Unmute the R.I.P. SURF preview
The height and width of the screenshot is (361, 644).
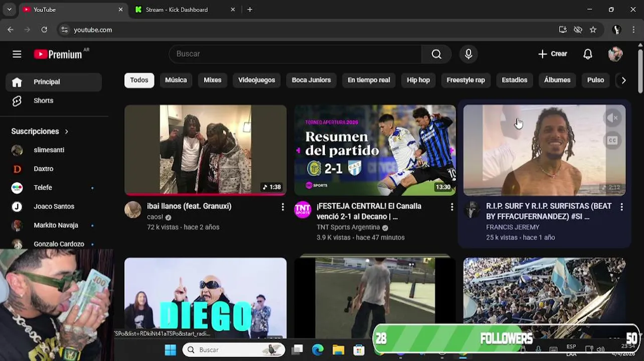612,118
